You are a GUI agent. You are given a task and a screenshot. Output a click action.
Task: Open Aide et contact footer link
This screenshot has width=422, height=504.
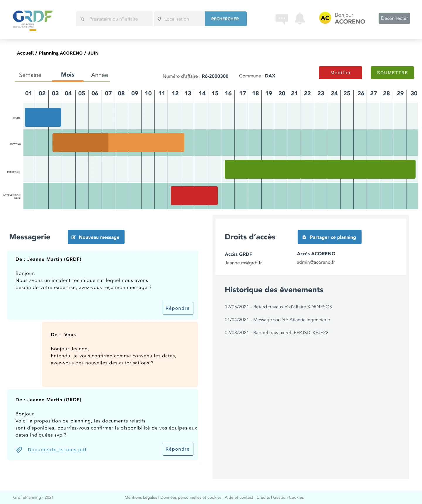[x=239, y=498]
